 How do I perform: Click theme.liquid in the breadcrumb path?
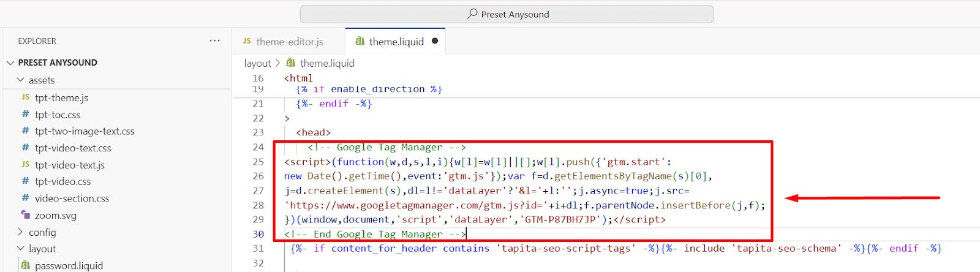pyautogui.click(x=327, y=63)
